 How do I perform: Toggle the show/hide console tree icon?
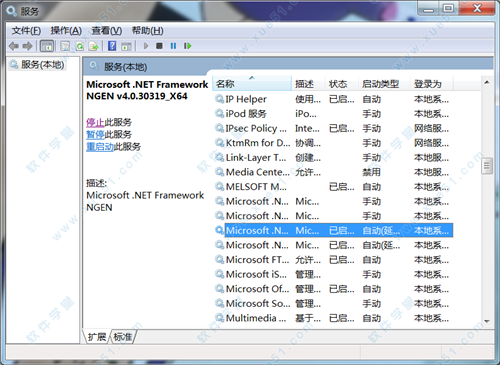pos(47,46)
